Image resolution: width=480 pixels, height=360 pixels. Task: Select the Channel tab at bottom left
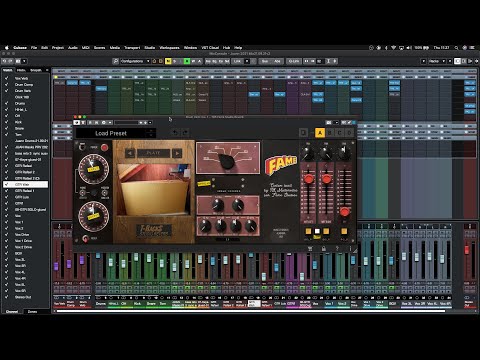(x=12, y=312)
